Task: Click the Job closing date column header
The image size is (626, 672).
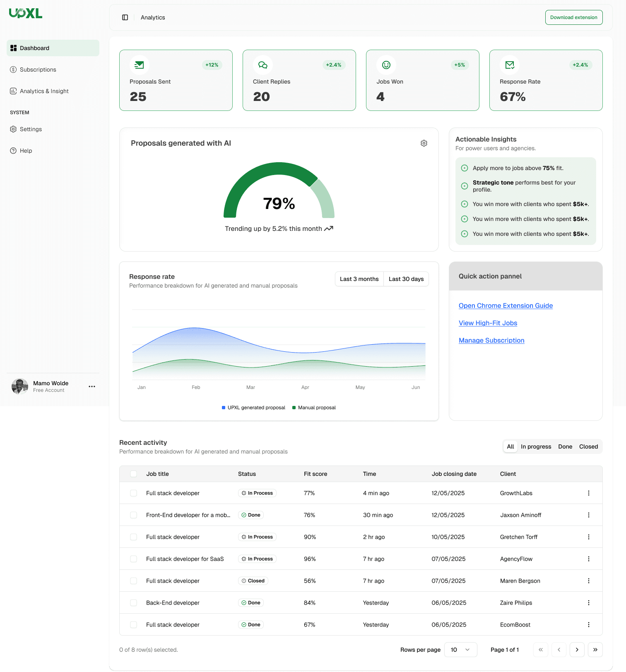Action: tap(454, 474)
